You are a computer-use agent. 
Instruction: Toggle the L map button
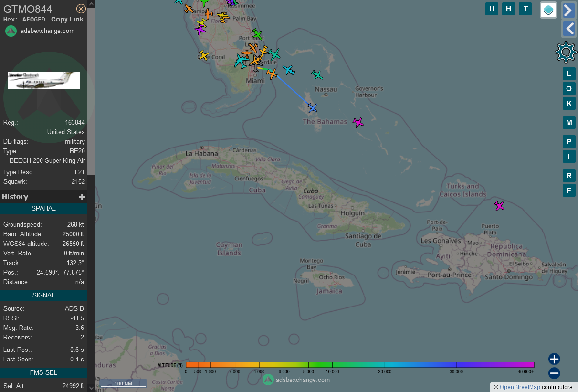tap(569, 74)
